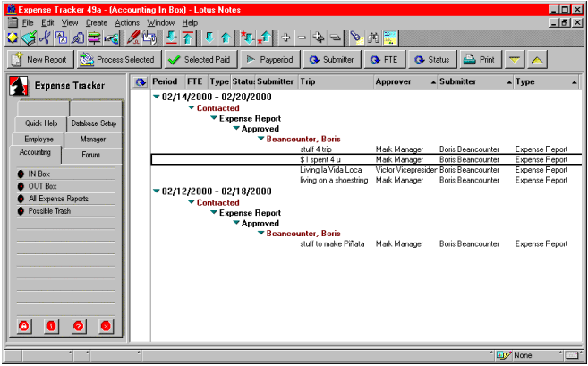The width and height of the screenshot is (588, 366).
Task: Collapse Approved twistie under 02/14/2000 period
Action: tap(236, 128)
